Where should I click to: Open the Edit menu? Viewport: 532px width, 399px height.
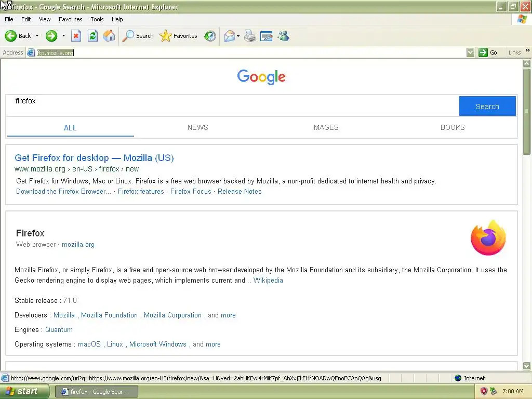[26, 19]
